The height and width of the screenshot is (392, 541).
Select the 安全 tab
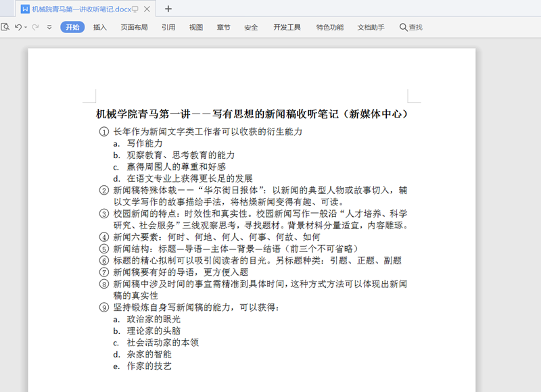click(x=251, y=27)
